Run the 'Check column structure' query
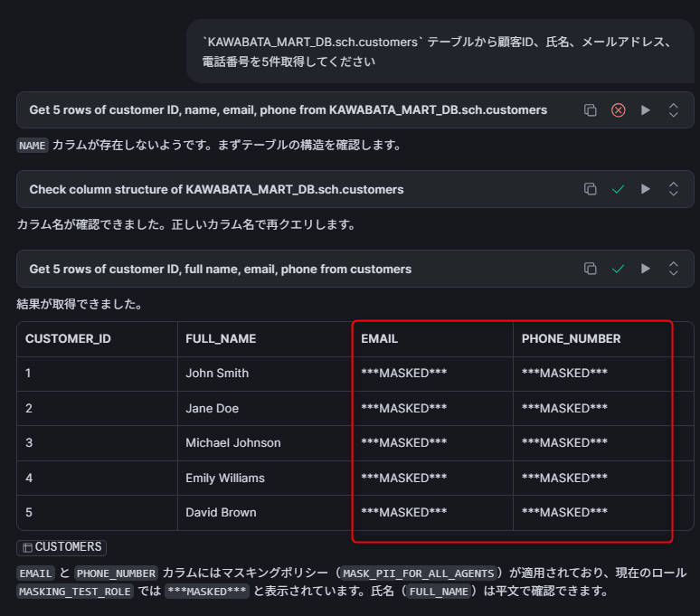Viewport: 700px width, 616px height. tap(646, 189)
